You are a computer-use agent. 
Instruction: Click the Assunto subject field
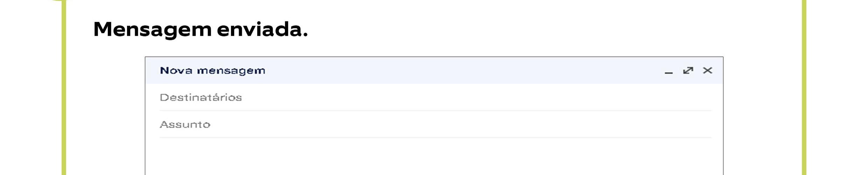coord(434,125)
